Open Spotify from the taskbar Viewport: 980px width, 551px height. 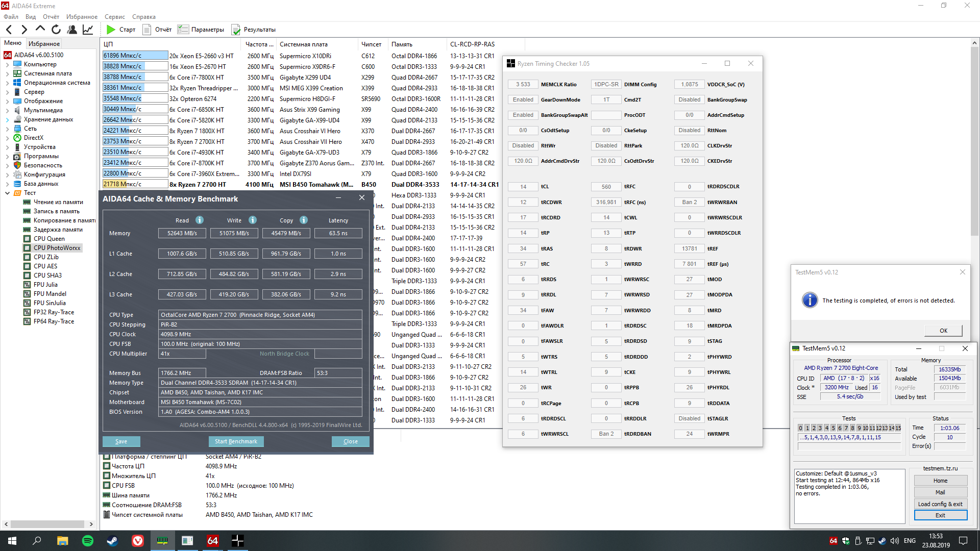(88, 541)
